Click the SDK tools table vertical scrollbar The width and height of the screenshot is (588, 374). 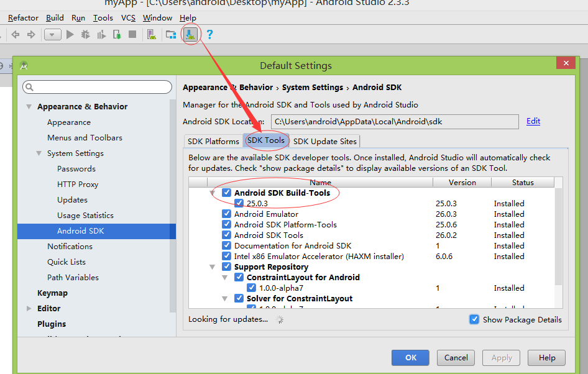(558, 237)
